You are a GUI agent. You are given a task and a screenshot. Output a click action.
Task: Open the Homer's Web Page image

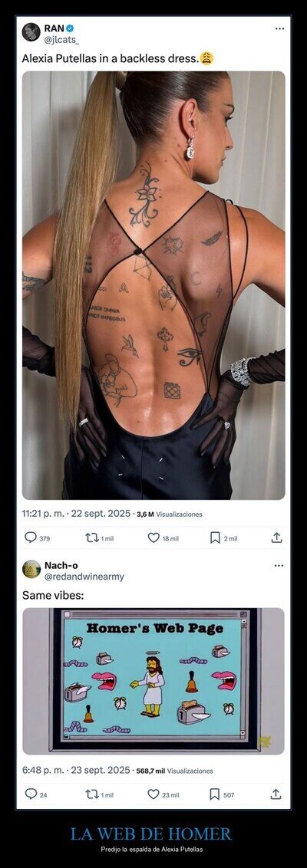153,681
